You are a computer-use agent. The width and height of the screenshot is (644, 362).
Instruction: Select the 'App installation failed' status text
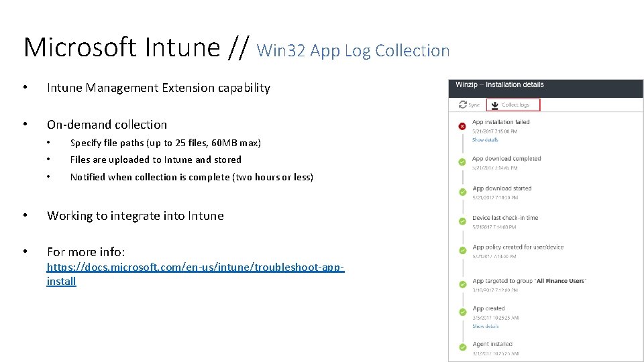[500, 122]
